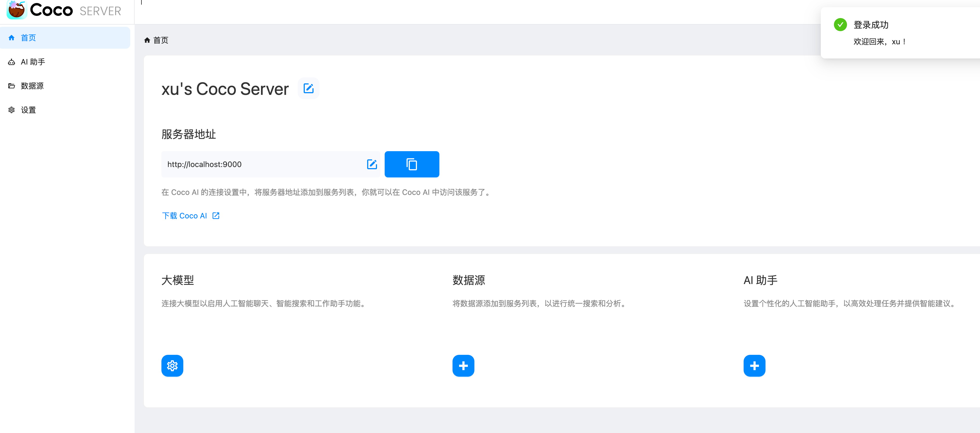This screenshot has height=433, width=980.
Task: Click the folder icon beside 数据源
Action: [x=11, y=86]
